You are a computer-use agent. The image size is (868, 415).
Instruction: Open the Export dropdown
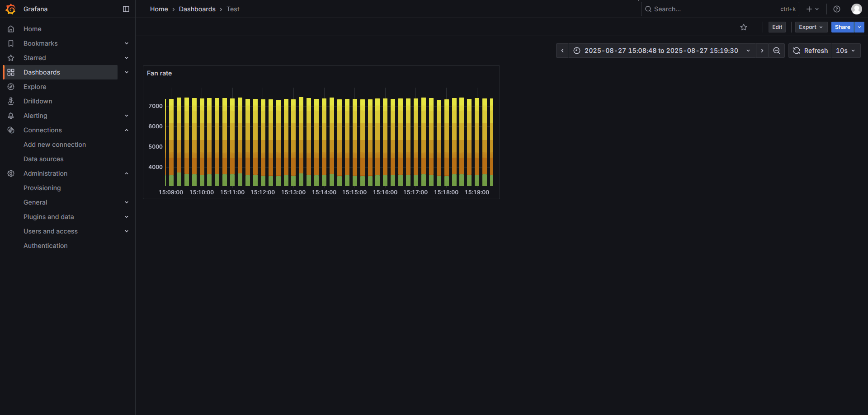tap(811, 27)
